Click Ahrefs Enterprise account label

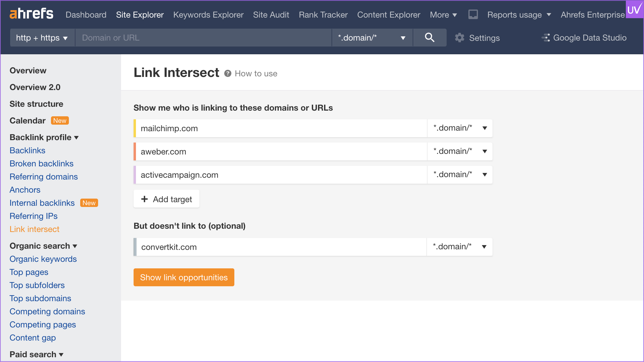click(593, 15)
